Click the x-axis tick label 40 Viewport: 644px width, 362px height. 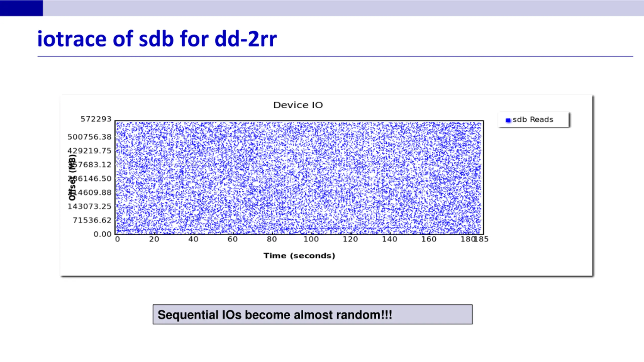tap(193, 239)
